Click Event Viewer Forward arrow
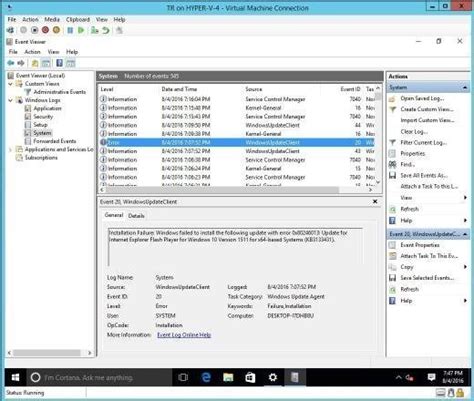 tap(21, 63)
